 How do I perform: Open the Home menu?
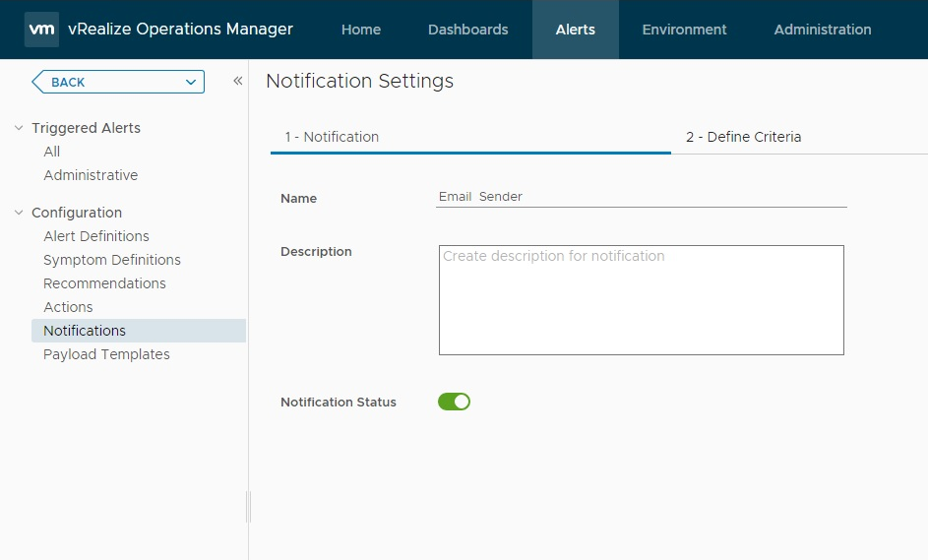click(x=361, y=30)
